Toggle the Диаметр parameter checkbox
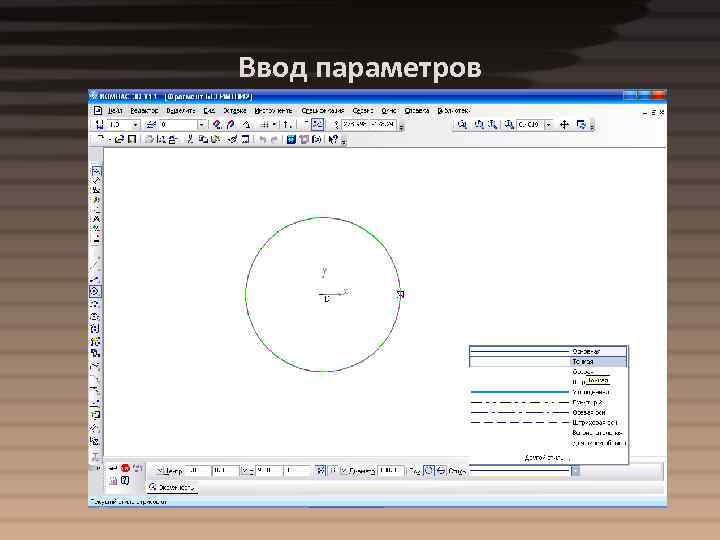Image resolution: width=720 pixels, height=540 pixels. (344, 471)
